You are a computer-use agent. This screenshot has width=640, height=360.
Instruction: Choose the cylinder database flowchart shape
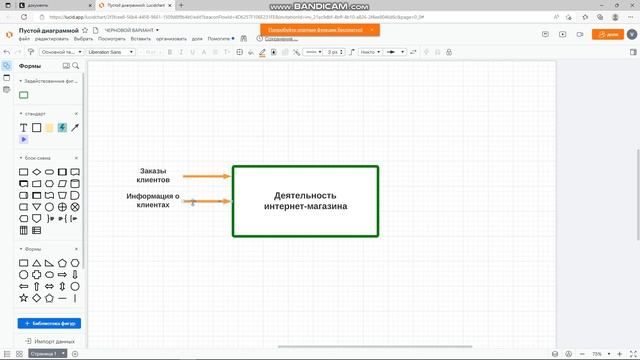(x=75, y=184)
